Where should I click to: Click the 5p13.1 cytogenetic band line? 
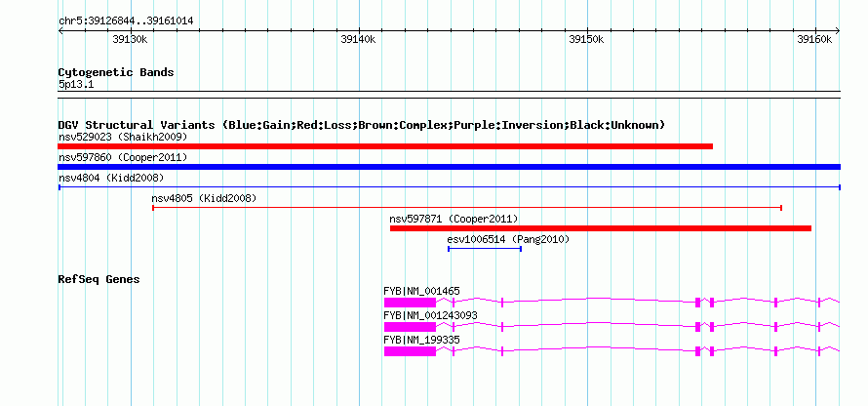tap(449, 95)
